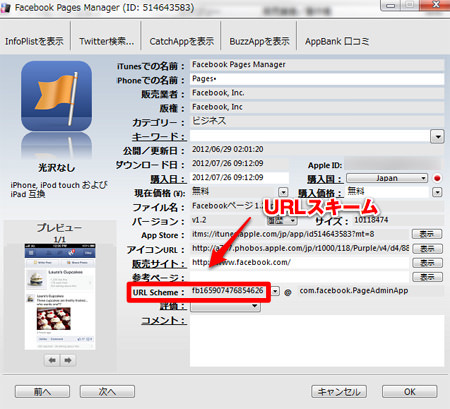Click the キャンセル button

(339, 391)
